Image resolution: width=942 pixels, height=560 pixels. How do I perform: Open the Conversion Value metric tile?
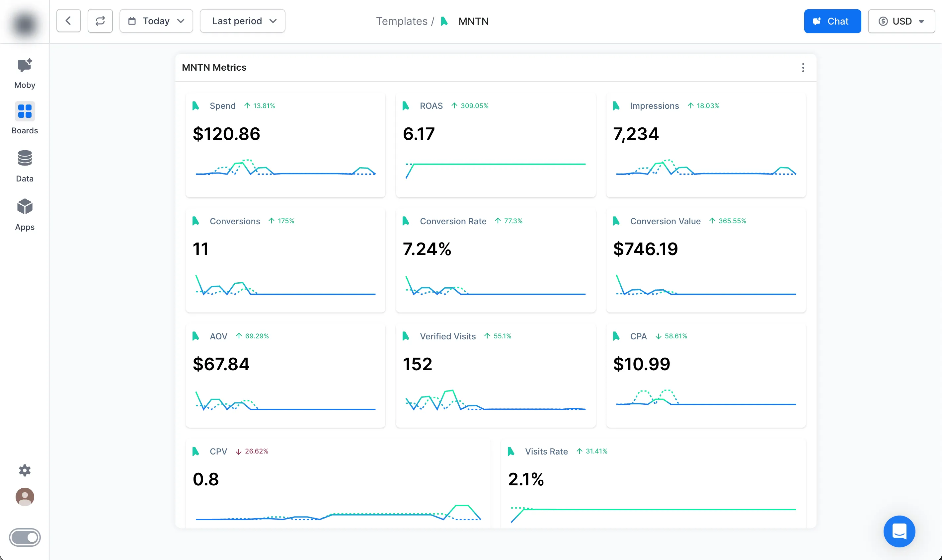coord(706,260)
